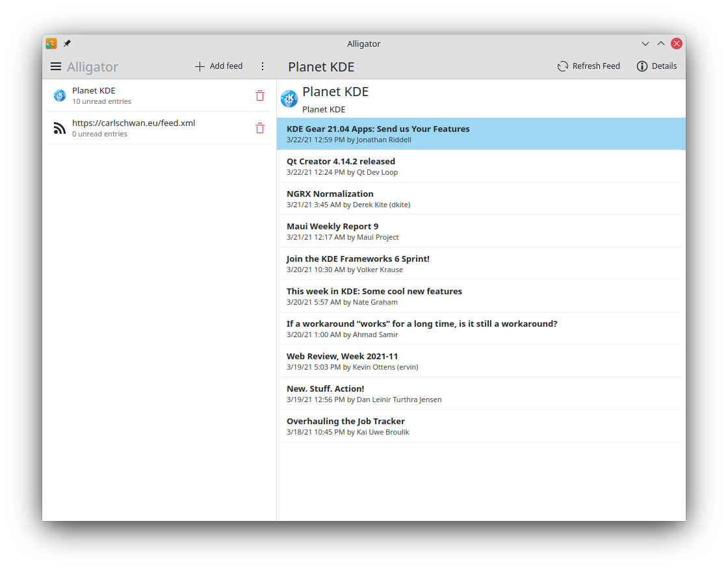Open the Qt Creator 4.14.2 released entry
Viewport: 728px width, 571px height.
click(481, 166)
